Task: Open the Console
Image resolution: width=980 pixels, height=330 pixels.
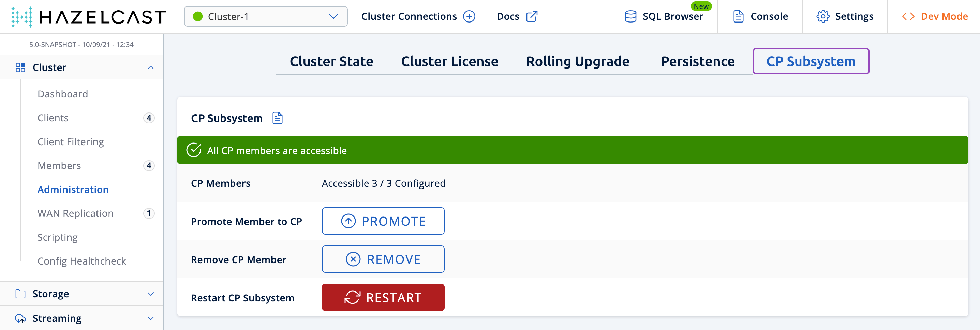Action: tap(760, 17)
